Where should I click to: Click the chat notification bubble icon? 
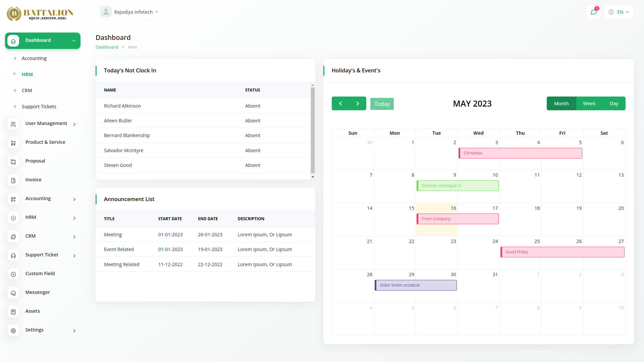[594, 12]
